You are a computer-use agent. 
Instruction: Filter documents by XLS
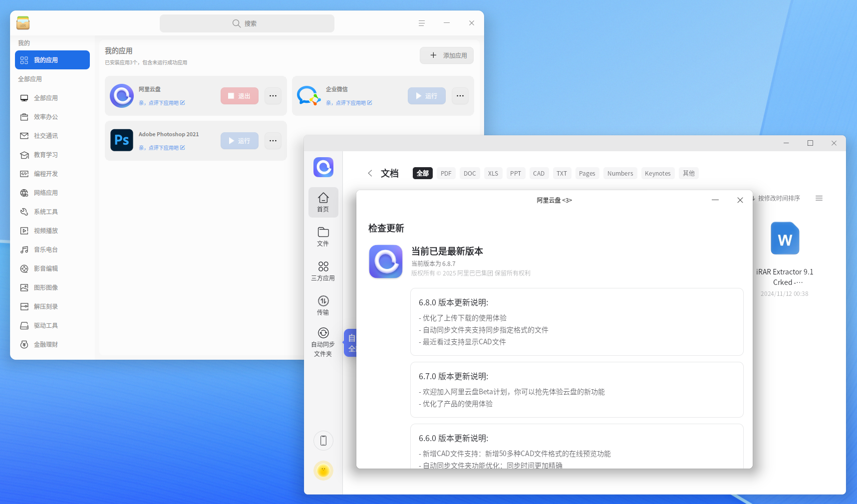click(493, 173)
